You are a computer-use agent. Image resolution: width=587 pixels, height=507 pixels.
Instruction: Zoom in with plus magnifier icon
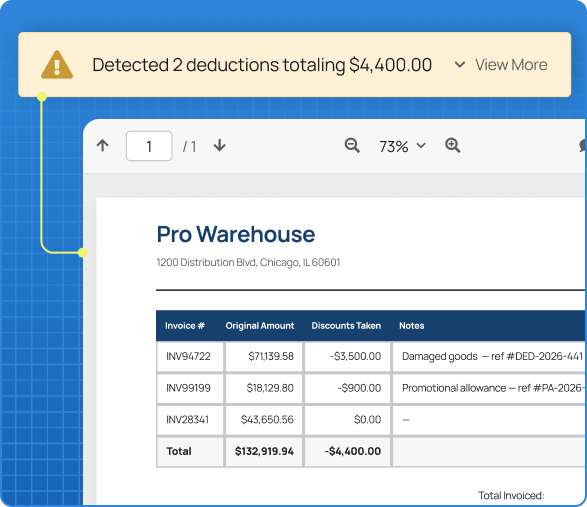453,145
